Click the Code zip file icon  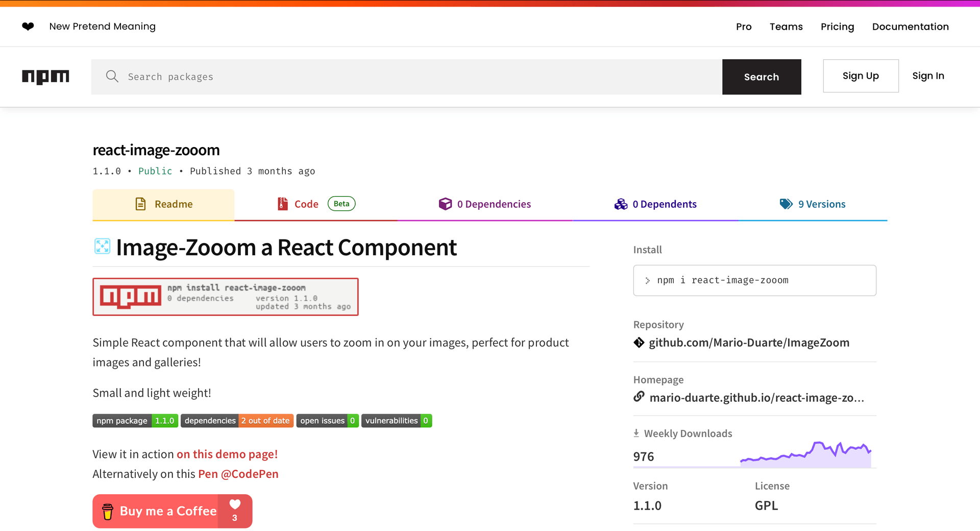[x=283, y=204]
